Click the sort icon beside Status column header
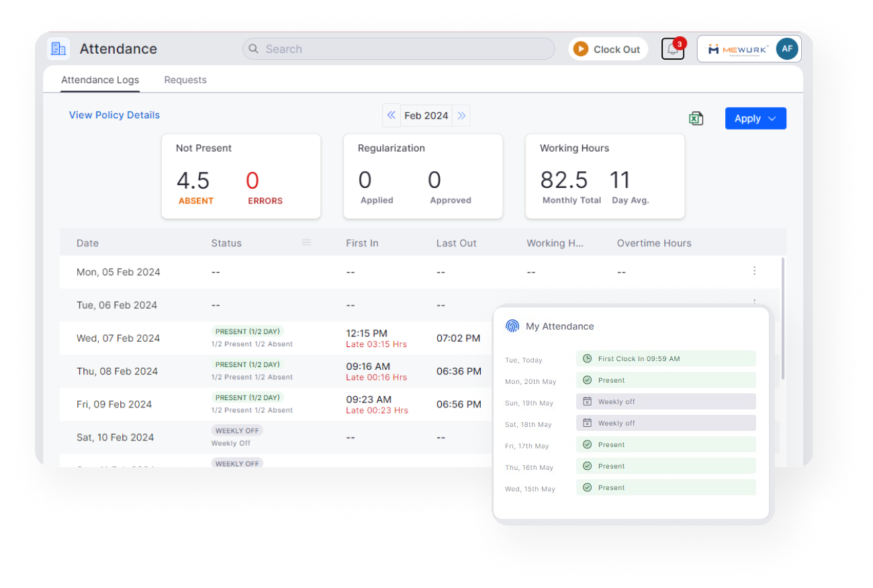The height and width of the screenshot is (588, 873). (x=307, y=242)
